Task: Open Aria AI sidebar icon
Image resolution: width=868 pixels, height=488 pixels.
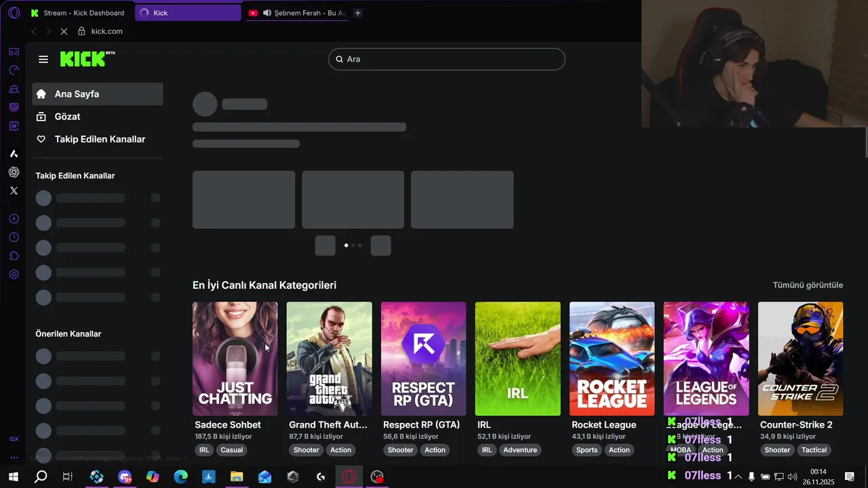Action: tap(14, 154)
